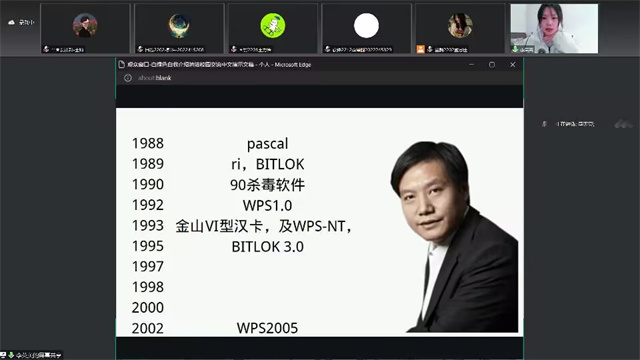Click the year 1988 on the slide

coord(148,143)
